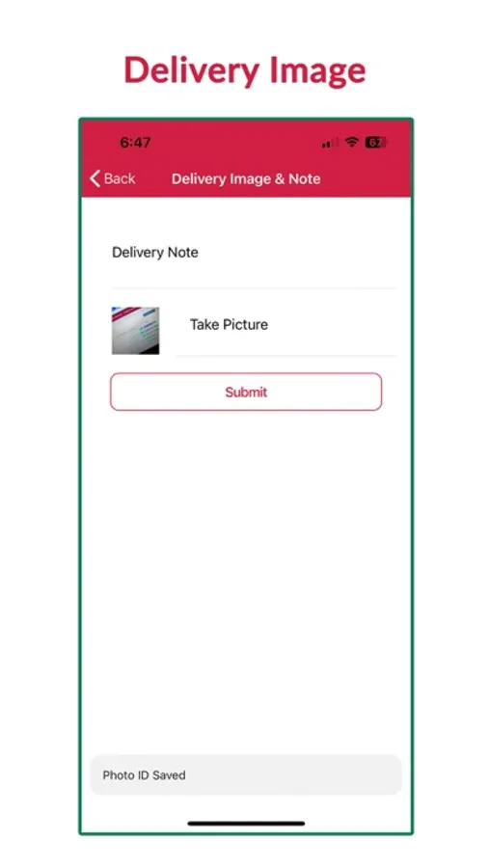The width and height of the screenshot is (489, 868).
Task: Tap the home indicator bar at bottom
Action: [246, 824]
